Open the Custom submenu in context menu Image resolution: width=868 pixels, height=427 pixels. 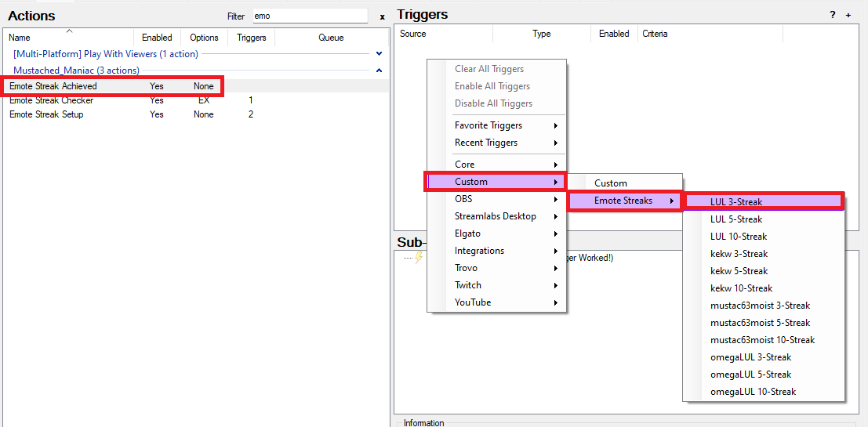(496, 182)
